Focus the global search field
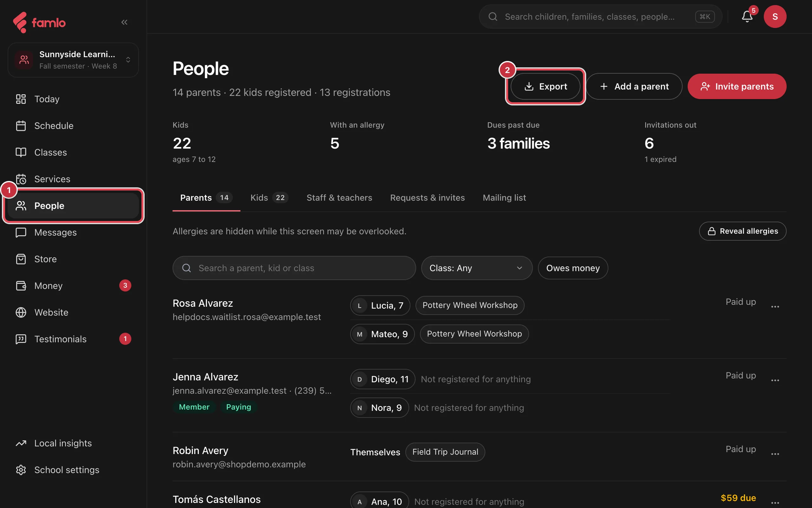The image size is (812, 508). coord(600,17)
